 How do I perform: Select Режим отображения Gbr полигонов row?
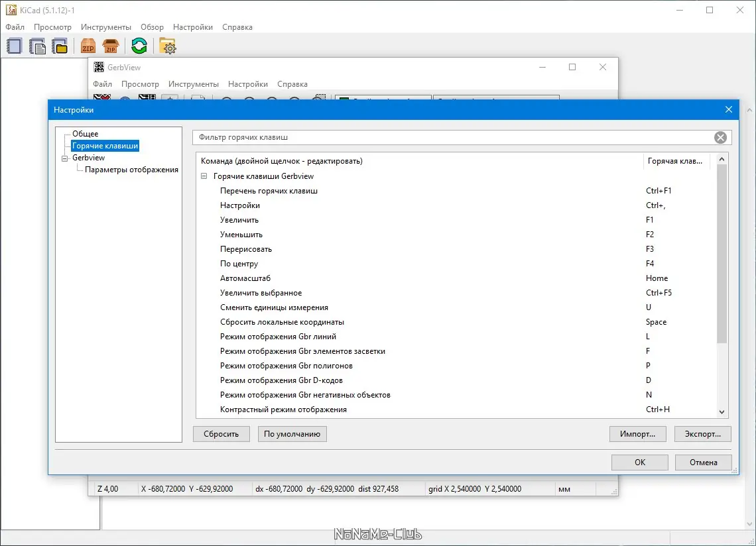coord(457,366)
